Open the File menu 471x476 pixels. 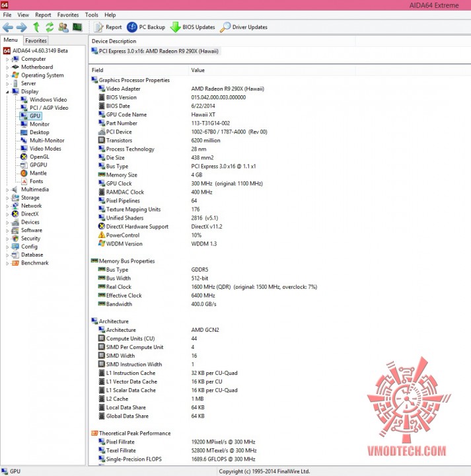[7, 15]
